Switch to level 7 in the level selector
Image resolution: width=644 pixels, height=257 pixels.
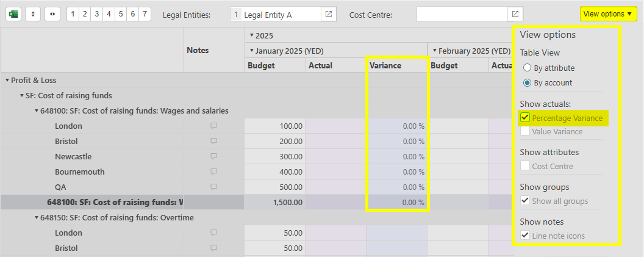coord(145,14)
